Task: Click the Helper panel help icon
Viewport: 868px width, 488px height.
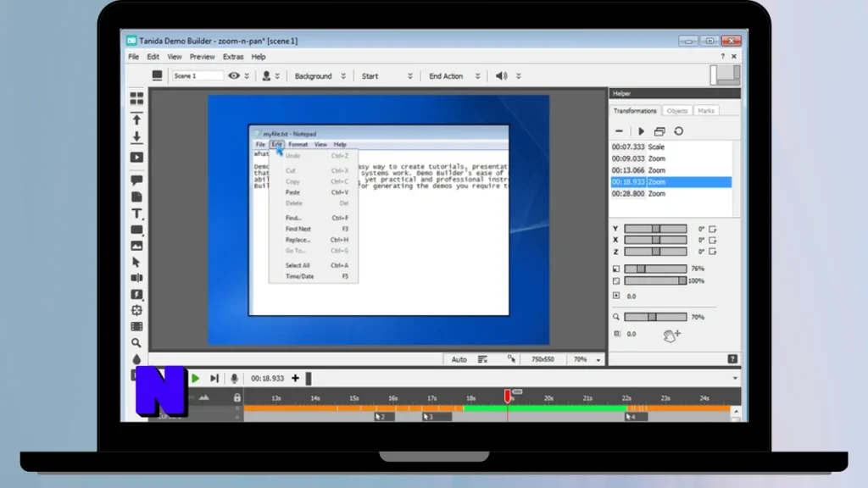Action: point(732,359)
